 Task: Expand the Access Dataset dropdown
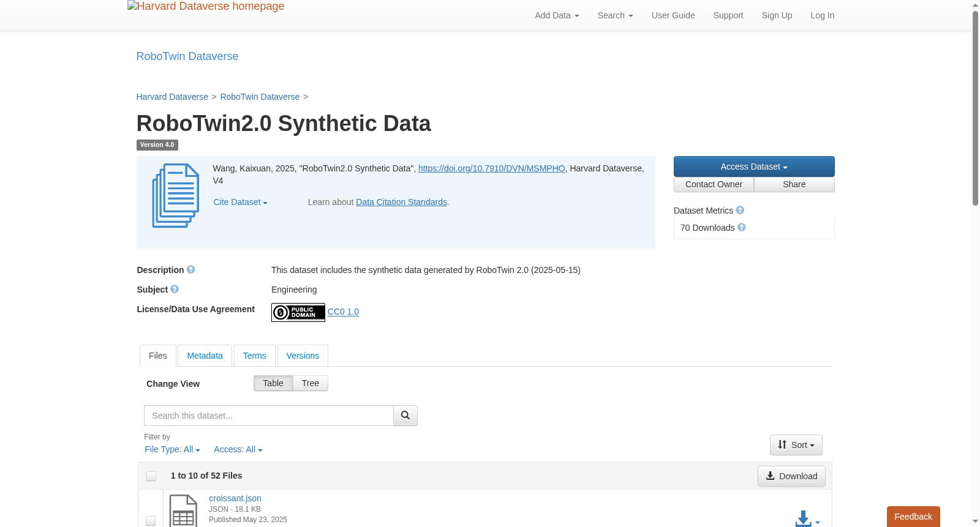[754, 166]
